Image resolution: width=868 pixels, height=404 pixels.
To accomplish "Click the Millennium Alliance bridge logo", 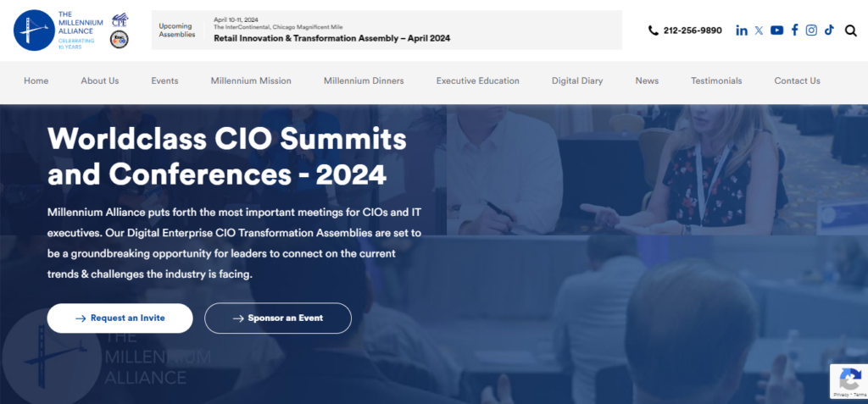I will pos(34,30).
